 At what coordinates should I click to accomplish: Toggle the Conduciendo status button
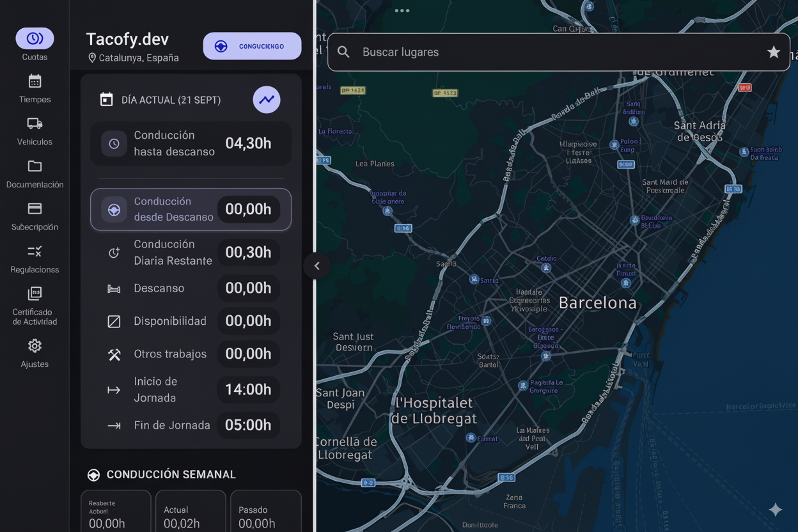tap(252, 46)
